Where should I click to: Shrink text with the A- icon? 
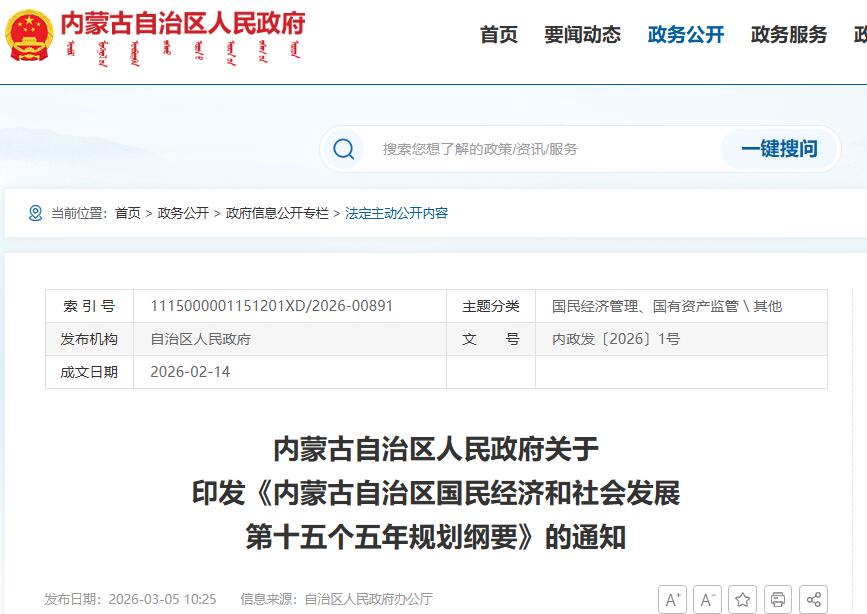coord(708,599)
